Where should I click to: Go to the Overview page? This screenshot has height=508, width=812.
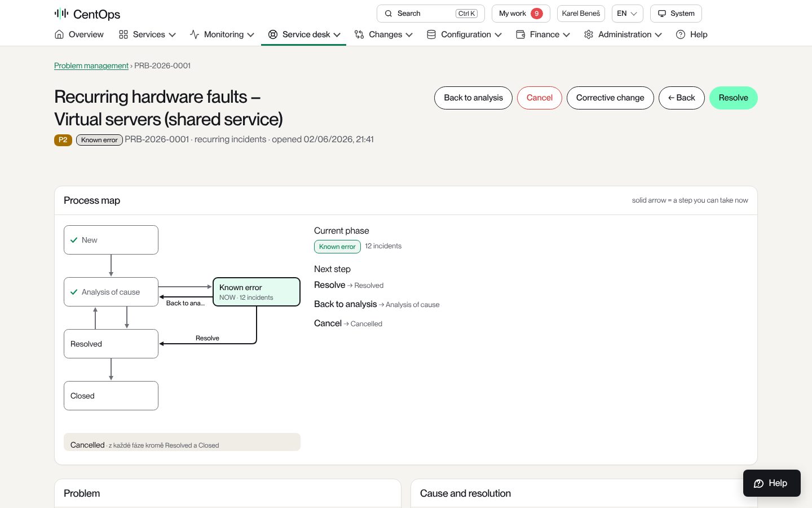point(80,34)
